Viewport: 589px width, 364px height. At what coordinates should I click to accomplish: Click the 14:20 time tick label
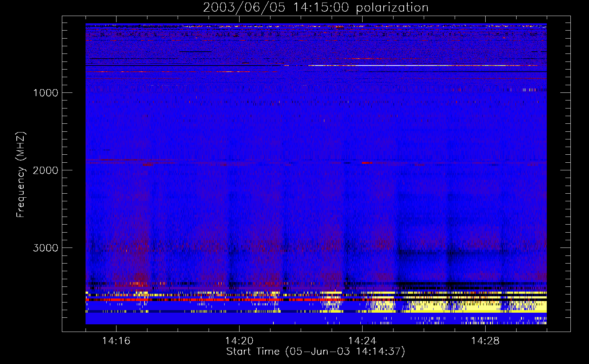tap(239, 341)
